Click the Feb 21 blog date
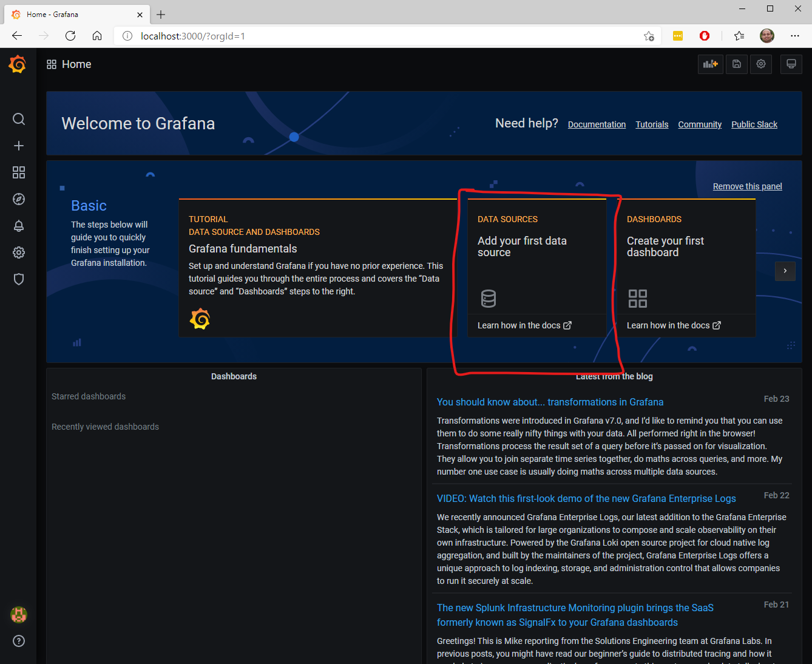 [776, 605]
